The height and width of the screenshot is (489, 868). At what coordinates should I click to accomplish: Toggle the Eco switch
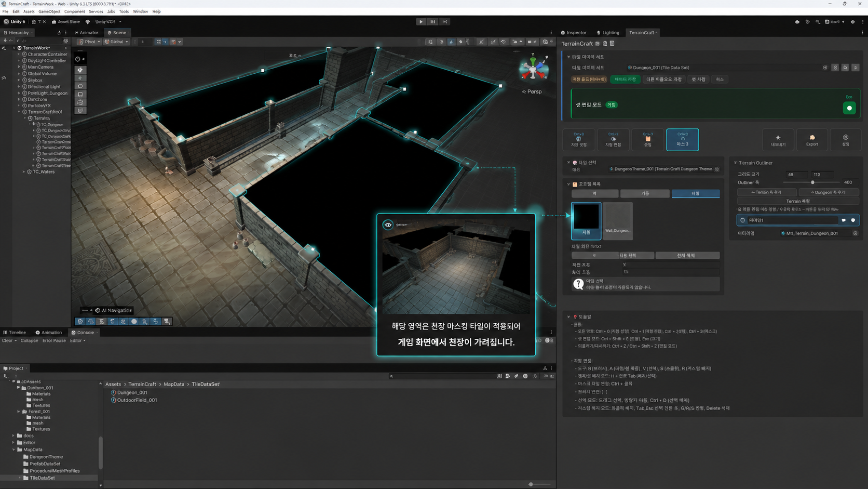coord(849,108)
